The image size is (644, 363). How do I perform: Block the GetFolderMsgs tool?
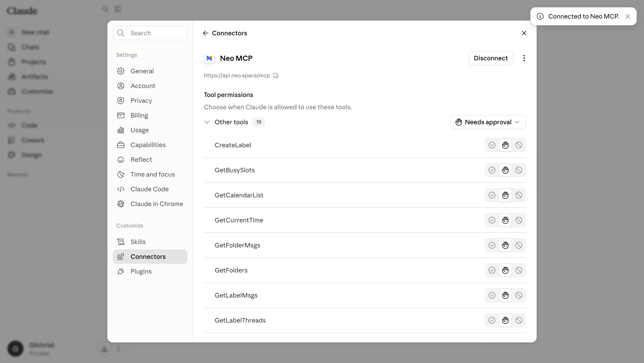(x=519, y=245)
